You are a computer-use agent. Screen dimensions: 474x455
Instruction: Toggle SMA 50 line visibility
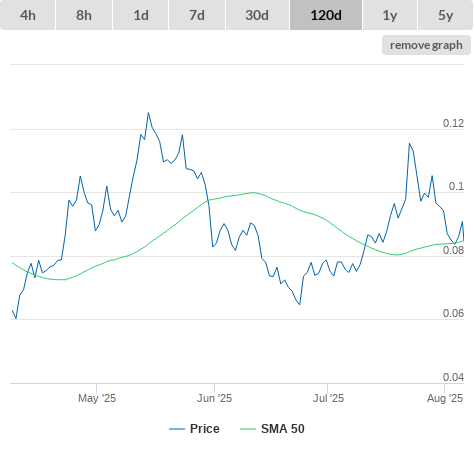click(283, 429)
